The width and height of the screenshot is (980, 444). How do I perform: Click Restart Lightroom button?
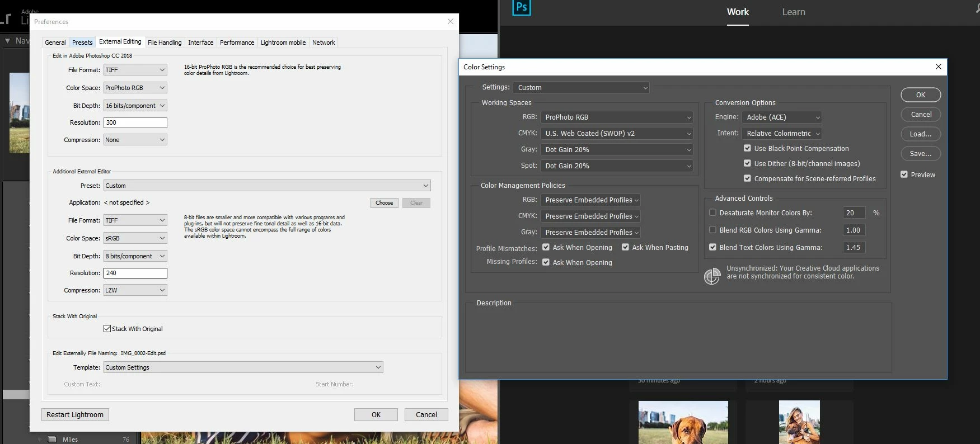click(x=75, y=414)
